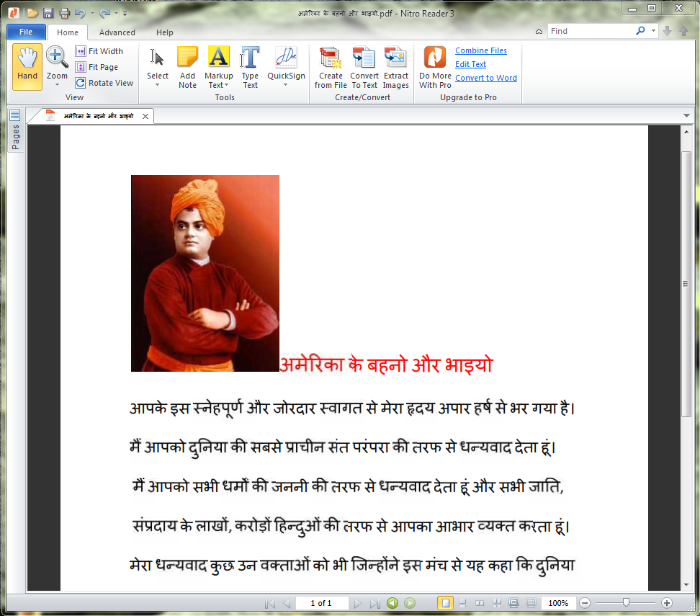The image size is (700, 616).
Task: Open the Markup Text tool
Action: (x=219, y=67)
